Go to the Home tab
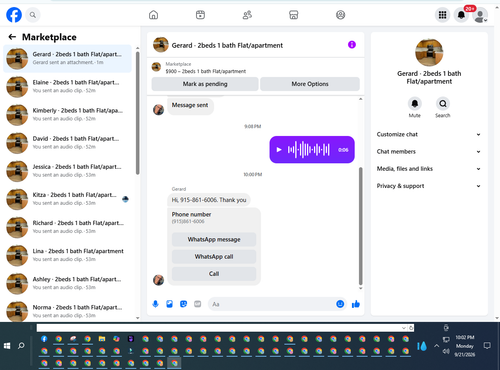500x370 pixels. coord(153,15)
